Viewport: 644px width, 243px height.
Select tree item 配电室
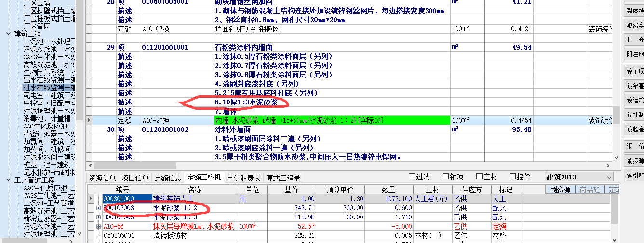tap(49, 95)
